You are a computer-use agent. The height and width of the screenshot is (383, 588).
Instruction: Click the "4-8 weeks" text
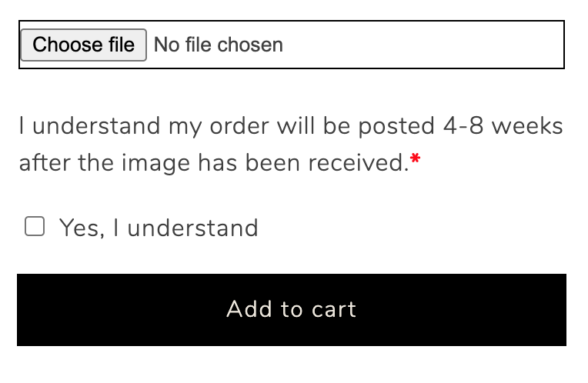point(503,125)
